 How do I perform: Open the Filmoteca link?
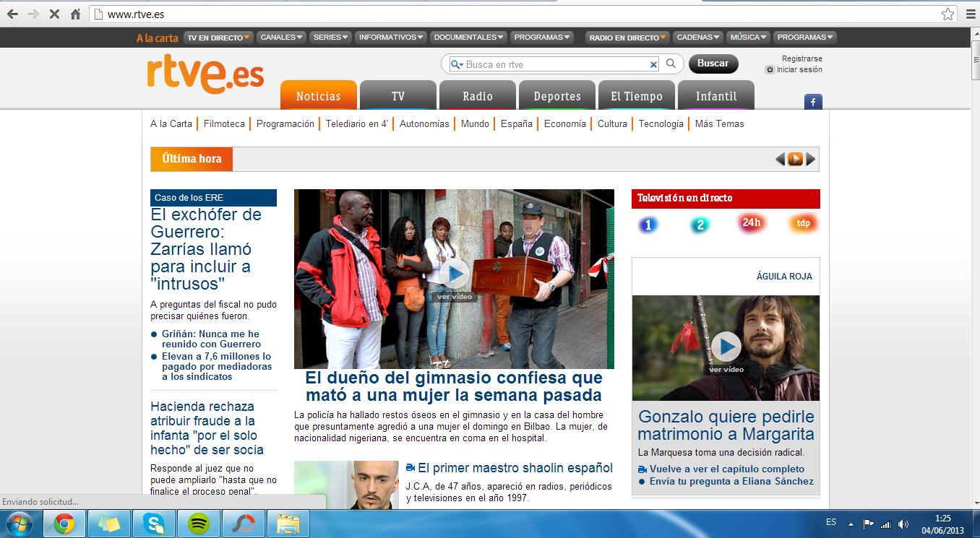click(x=224, y=123)
